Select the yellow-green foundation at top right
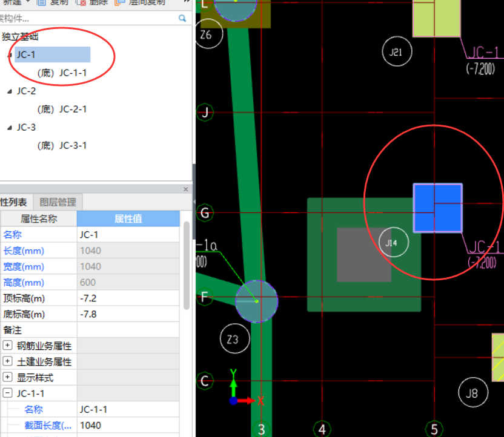Image resolution: width=504 pixels, height=437 pixels. point(437,18)
